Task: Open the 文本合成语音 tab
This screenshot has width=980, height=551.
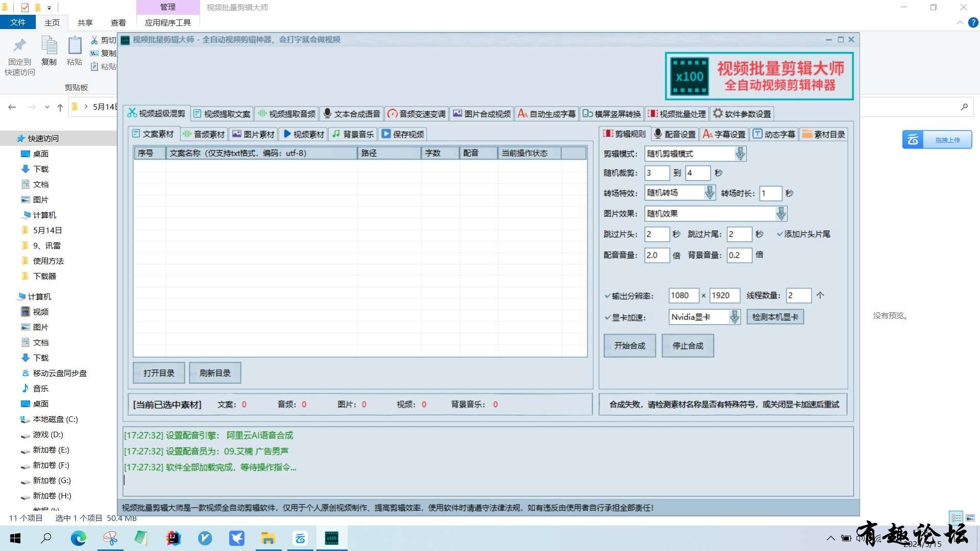Action: click(352, 114)
